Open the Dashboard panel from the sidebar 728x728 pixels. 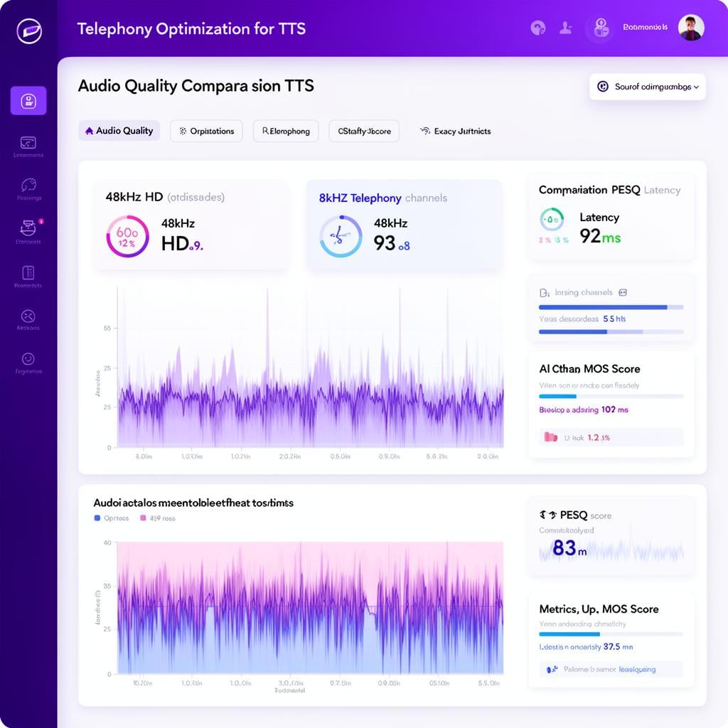pyautogui.click(x=28, y=101)
